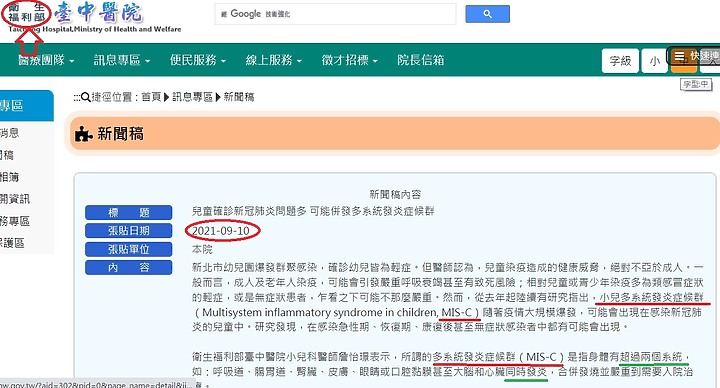
Task: Open the sidebar item ending 相簿
Action: 10,177
